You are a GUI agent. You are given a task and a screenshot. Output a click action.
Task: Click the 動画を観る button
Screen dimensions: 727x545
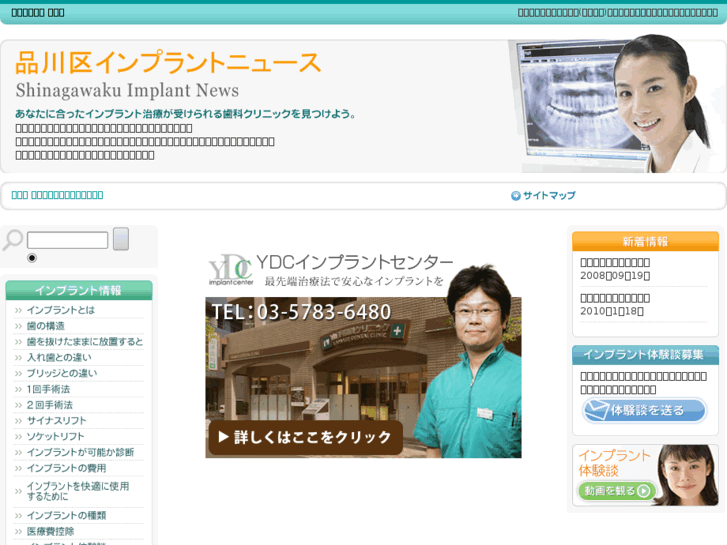click(617, 491)
